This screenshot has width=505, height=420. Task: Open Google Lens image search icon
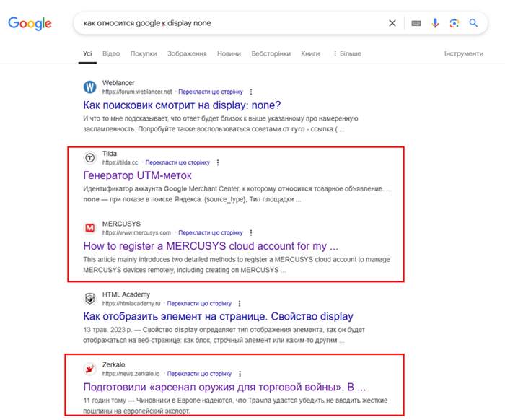click(x=454, y=23)
